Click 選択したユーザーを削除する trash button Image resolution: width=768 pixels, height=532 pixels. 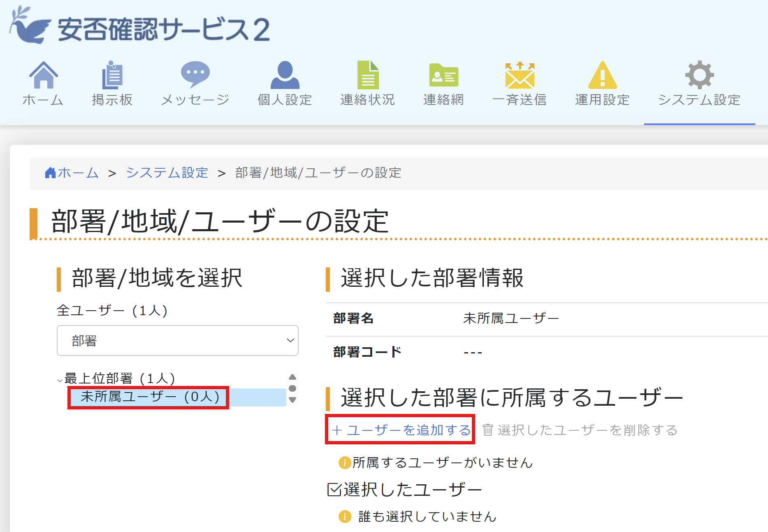tap(580, 430)
